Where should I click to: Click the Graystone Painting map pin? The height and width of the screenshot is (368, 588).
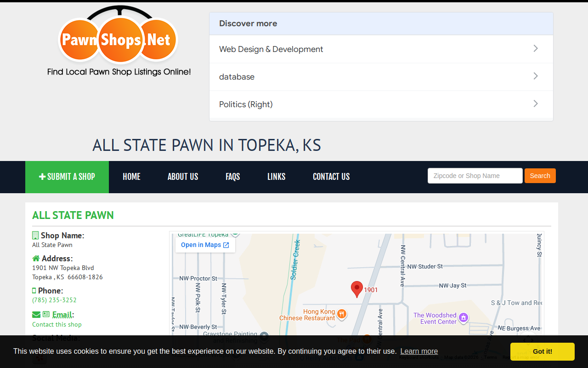tap(264, 337)
